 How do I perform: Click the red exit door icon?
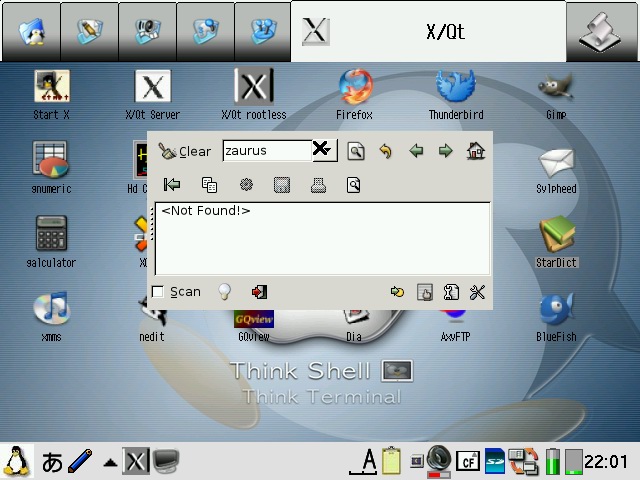click(x=259, y=292)
